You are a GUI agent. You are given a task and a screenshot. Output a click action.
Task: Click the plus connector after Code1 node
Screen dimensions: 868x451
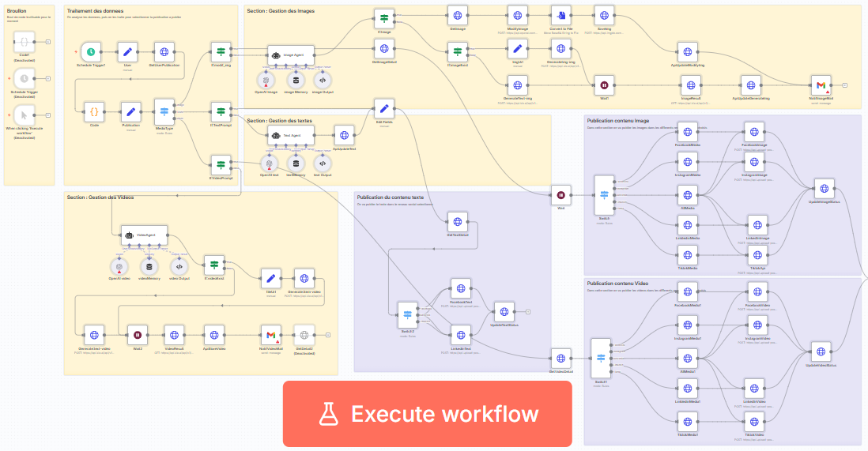48,40
